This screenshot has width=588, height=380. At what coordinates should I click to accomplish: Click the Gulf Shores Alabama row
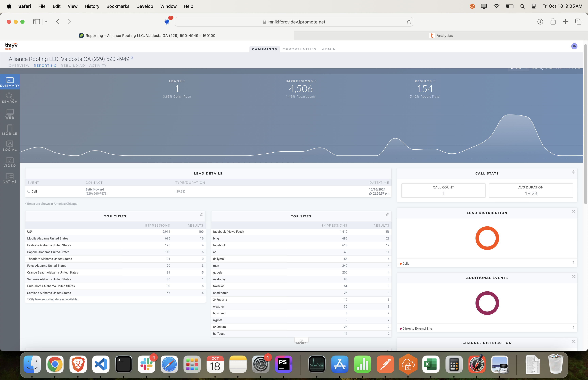115,286
